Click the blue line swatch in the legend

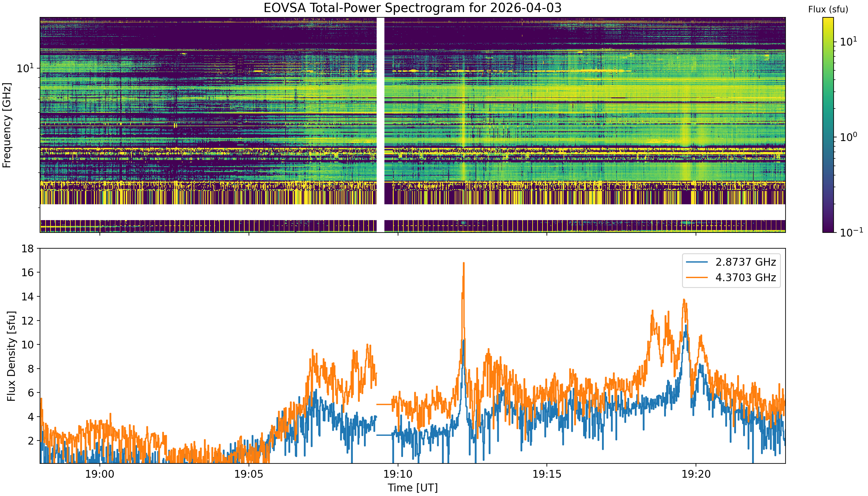697,262
